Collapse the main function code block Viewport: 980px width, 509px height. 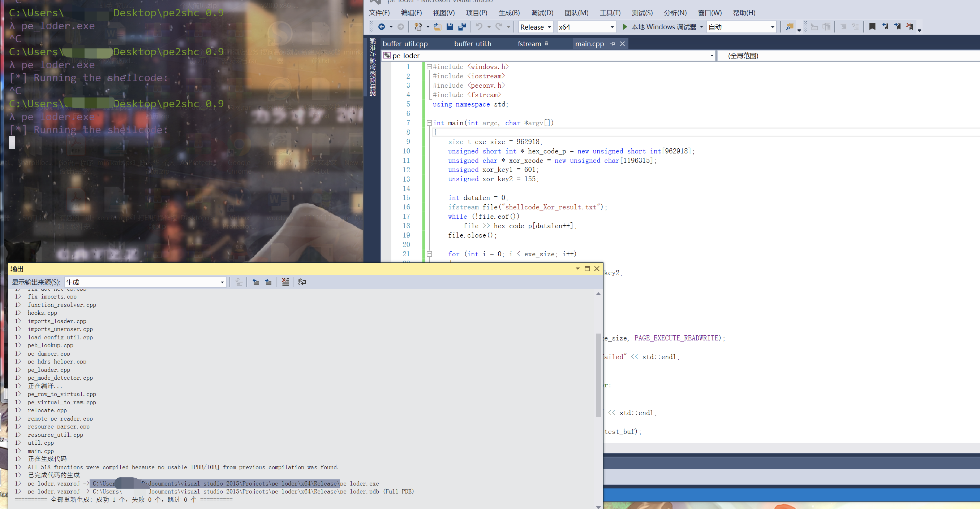(429, 123)
